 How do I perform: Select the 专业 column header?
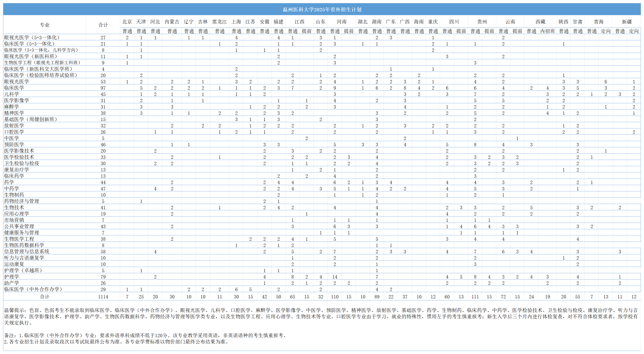[x=45, y=25]
